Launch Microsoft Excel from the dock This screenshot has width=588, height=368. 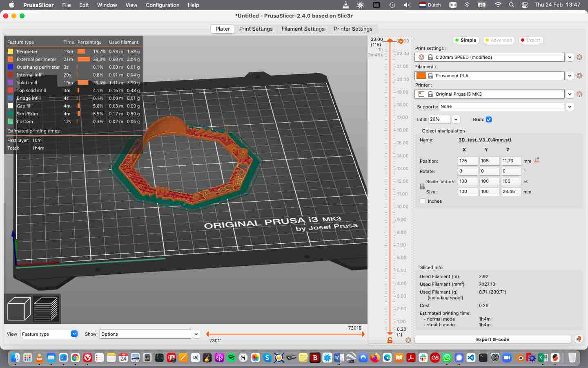543,358
